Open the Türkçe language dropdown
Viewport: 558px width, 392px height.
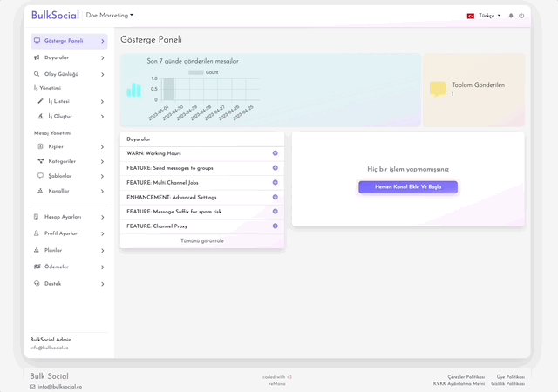[x=485, y=16]
